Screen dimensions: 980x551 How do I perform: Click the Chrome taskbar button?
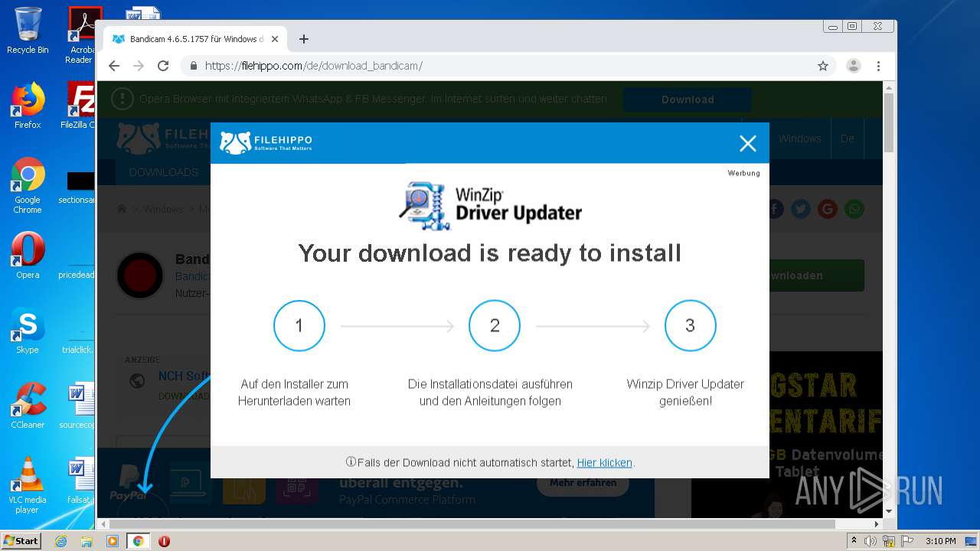coord(138,541)
